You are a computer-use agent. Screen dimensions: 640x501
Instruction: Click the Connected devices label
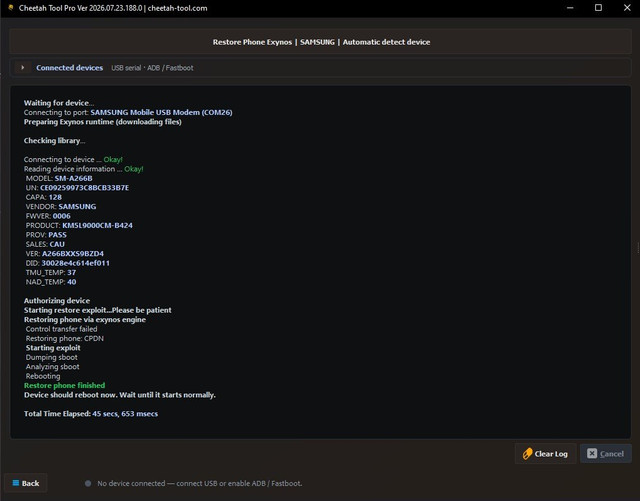(x=69, y=68)
